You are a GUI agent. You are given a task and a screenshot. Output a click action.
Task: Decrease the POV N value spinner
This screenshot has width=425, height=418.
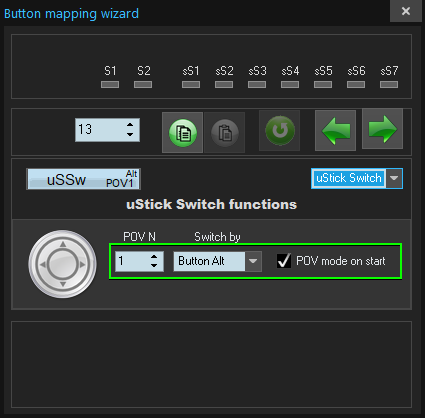pos(154,266)
